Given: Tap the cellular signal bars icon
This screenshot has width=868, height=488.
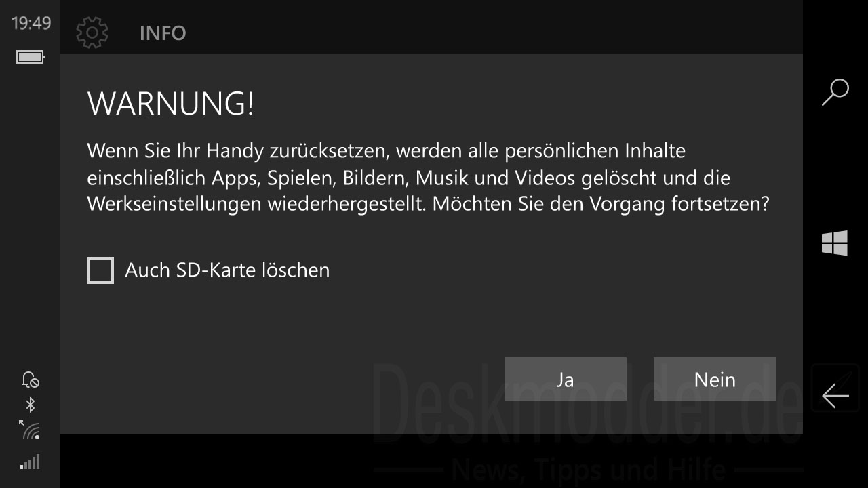Looking at the screenshot, I should coord(31,462).
